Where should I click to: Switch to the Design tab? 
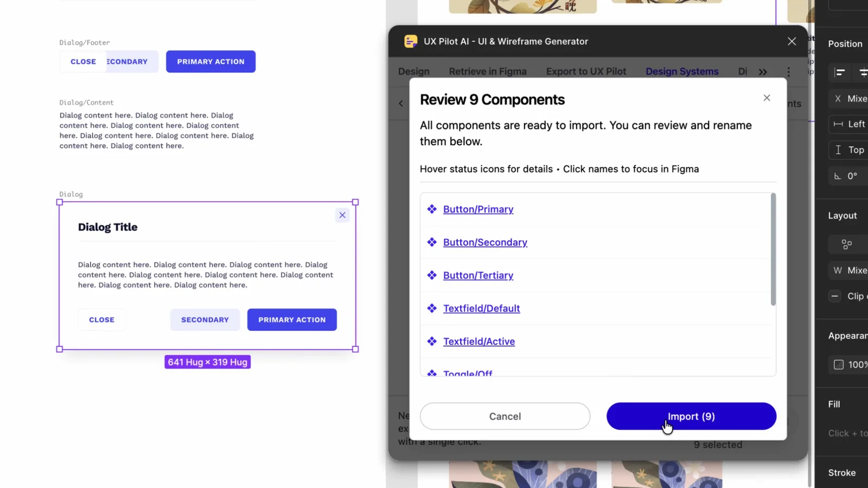tap(414, 72)
